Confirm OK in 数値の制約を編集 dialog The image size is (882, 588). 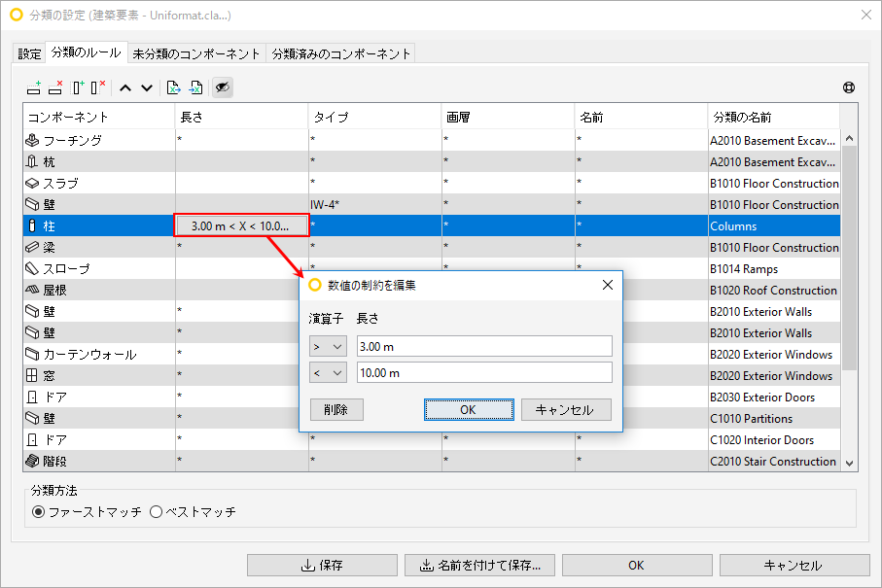point(469,410)
